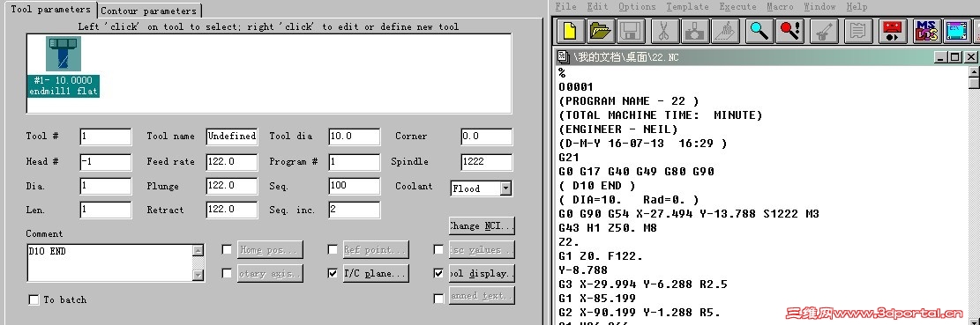Click the paste icon next to camera

pyautogui.click(x=725, y=31)
